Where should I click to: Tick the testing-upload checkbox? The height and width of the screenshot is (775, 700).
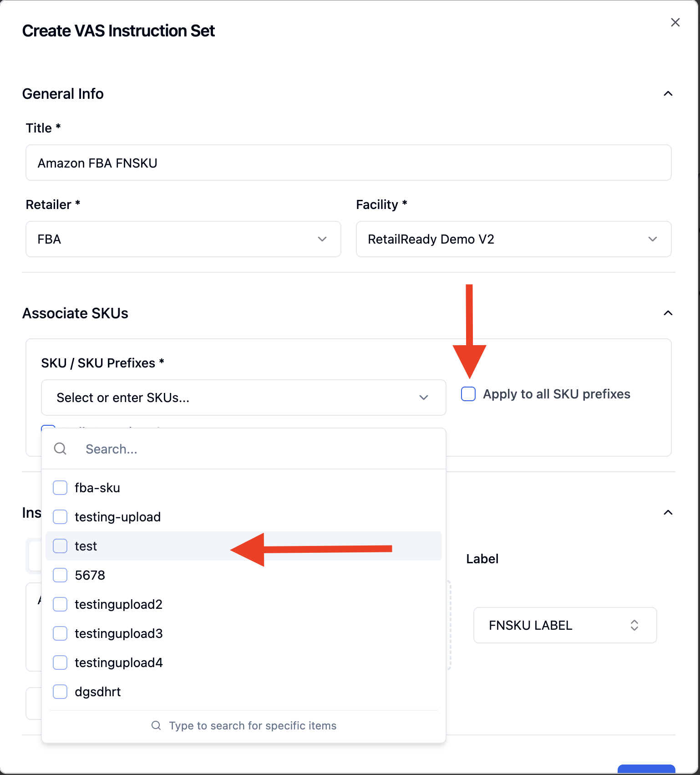[x=60, y=517]
